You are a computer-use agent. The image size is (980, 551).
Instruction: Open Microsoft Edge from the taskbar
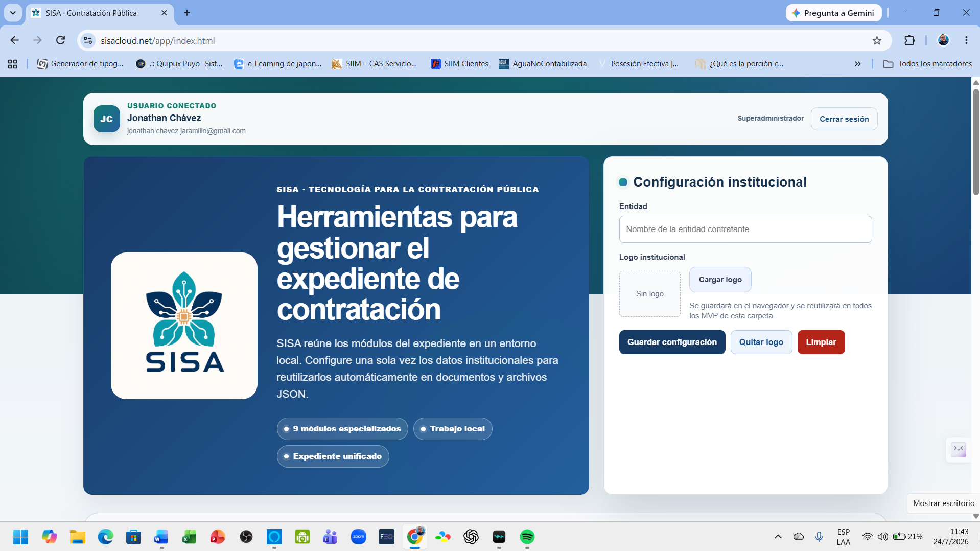pos(106,537)
